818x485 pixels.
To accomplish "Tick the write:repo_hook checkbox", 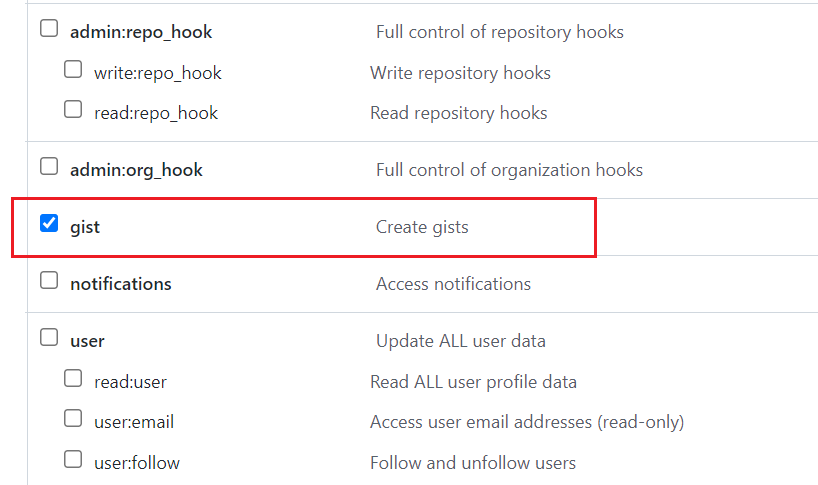I will 73,69.
